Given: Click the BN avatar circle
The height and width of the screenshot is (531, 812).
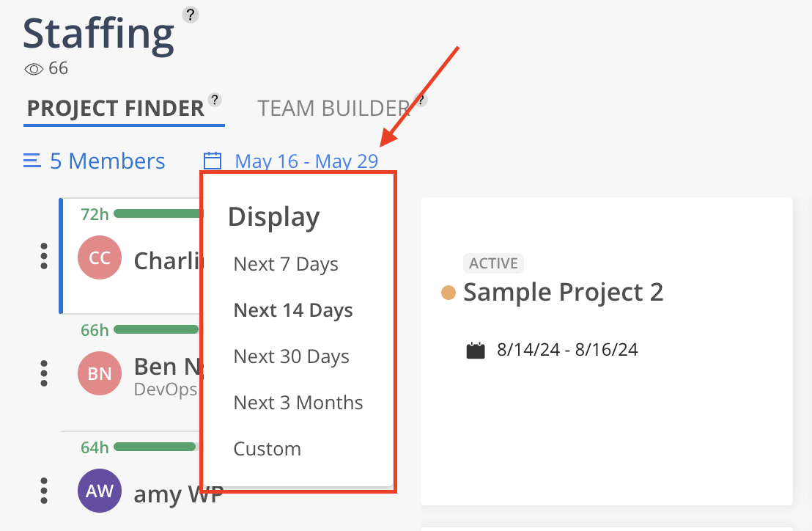Looking at the screenshot, I should tap(100, 374).
